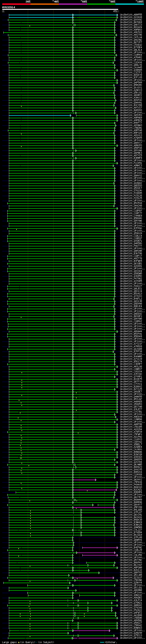
Task: Open hit UniRef100_O22608
Action: click(131, 17)
